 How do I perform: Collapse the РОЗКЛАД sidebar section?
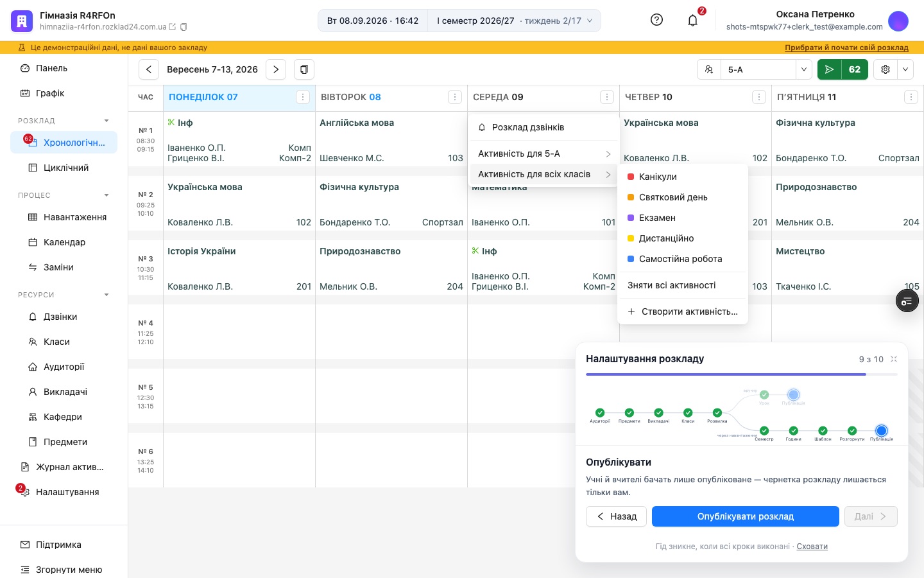(107, 121)
